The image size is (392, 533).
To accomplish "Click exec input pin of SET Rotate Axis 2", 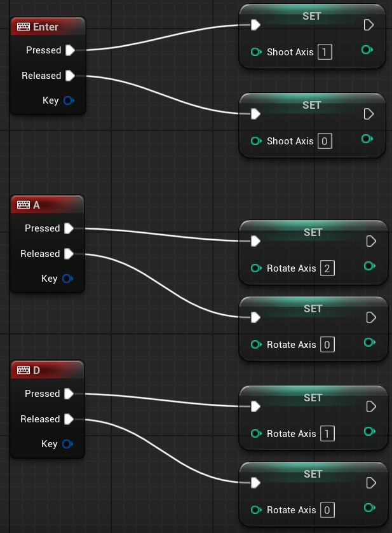I will pos(255,241).
